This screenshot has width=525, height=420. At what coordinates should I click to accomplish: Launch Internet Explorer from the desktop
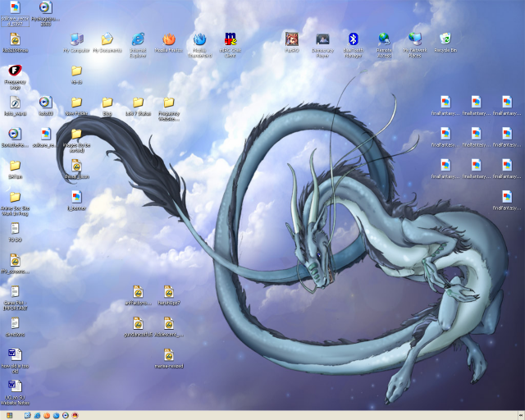[x=138, y=45]
